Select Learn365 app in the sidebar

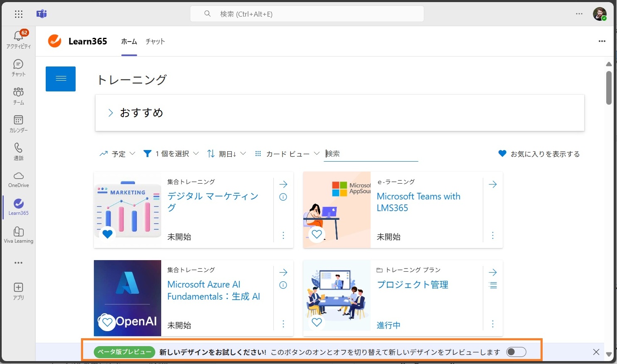coord(18,207)
